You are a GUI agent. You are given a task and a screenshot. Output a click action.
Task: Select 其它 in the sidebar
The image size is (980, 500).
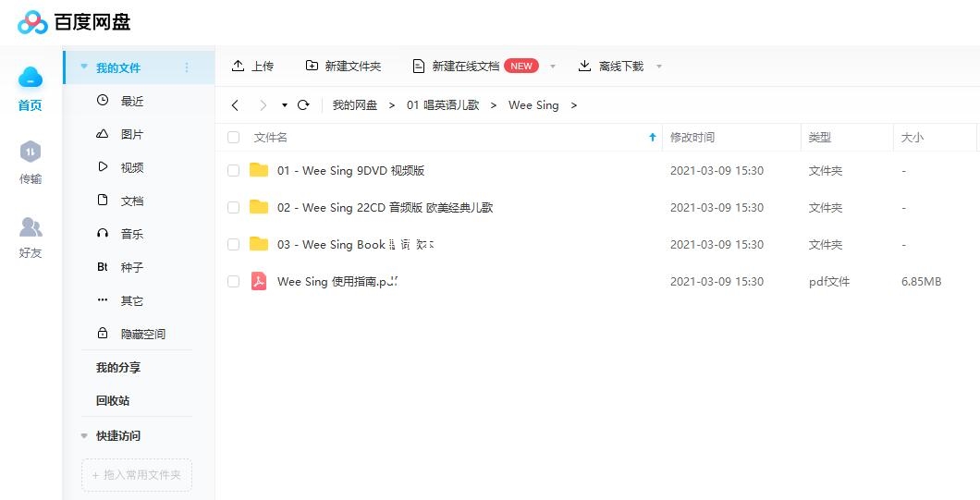132,300
